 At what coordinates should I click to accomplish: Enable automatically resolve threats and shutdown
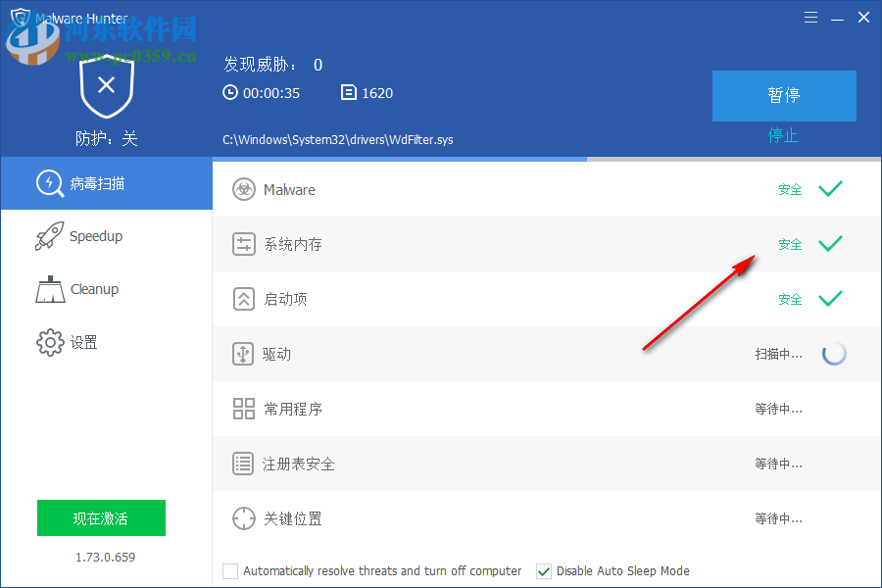(230, 570)
